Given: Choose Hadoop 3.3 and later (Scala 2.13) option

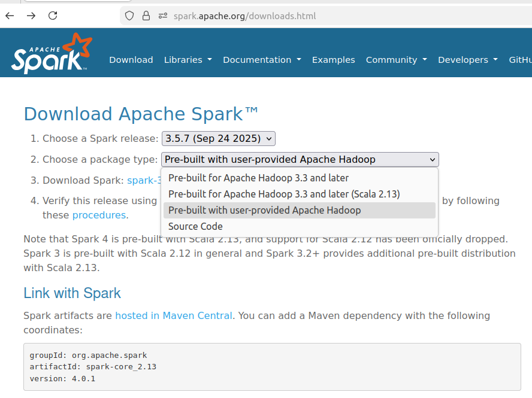Looking at the screenshot, I should click(x=300, y=195).
